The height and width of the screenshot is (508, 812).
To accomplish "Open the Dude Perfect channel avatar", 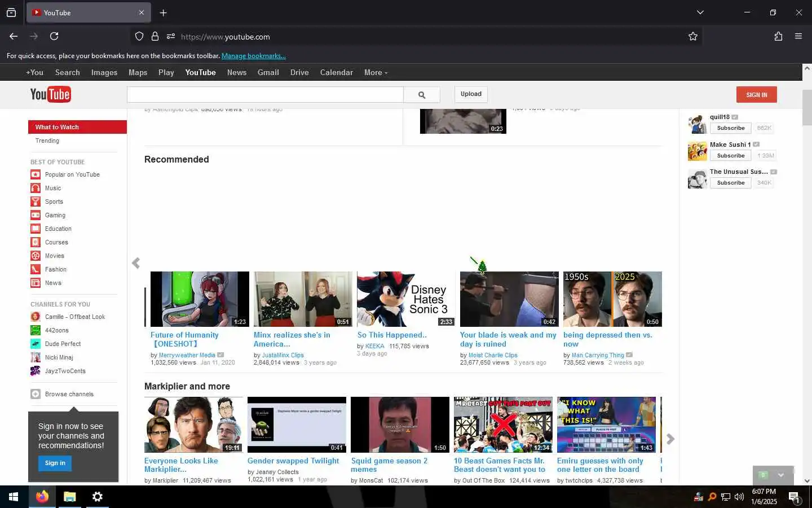I will pyautogui.click(x=36, y=344).
